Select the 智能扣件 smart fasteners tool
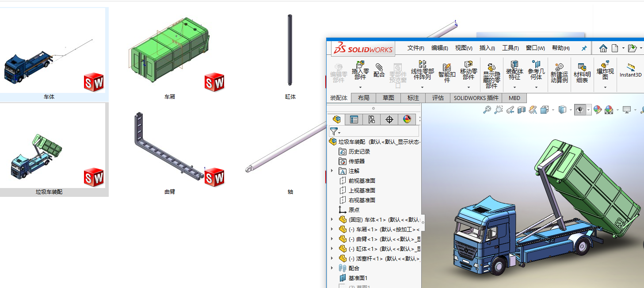Screen dimensions: 644x288 tap(447, 73)
